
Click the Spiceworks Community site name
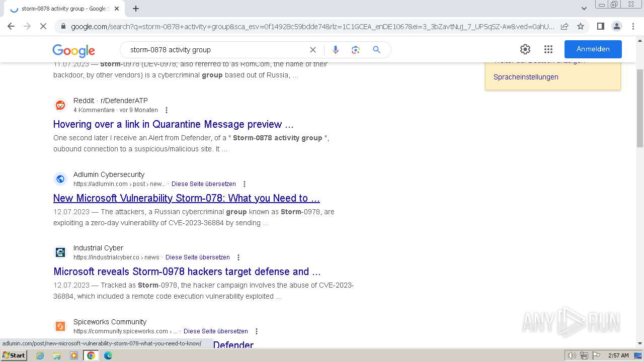pos(110,322)
